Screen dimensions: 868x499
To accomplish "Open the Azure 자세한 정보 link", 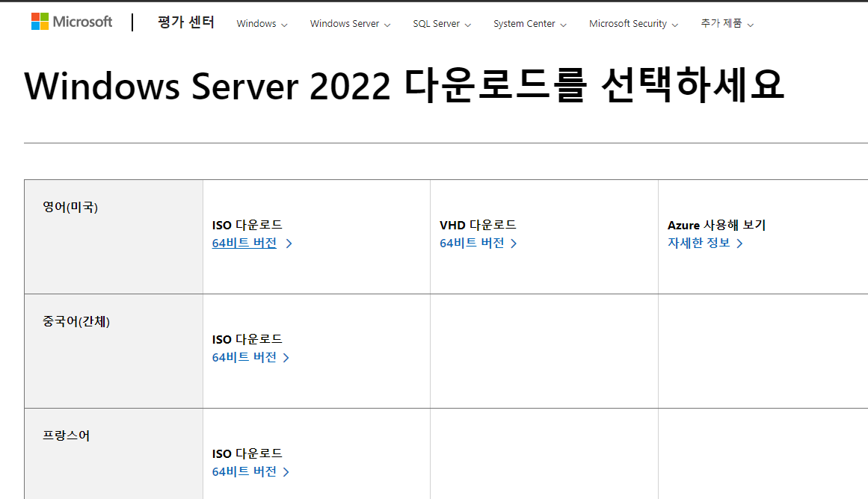I will [x=705, y=243].
